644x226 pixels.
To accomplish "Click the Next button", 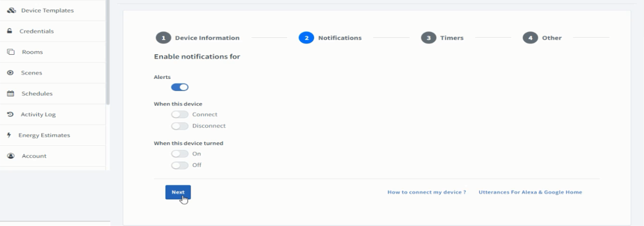I will 178,192.
